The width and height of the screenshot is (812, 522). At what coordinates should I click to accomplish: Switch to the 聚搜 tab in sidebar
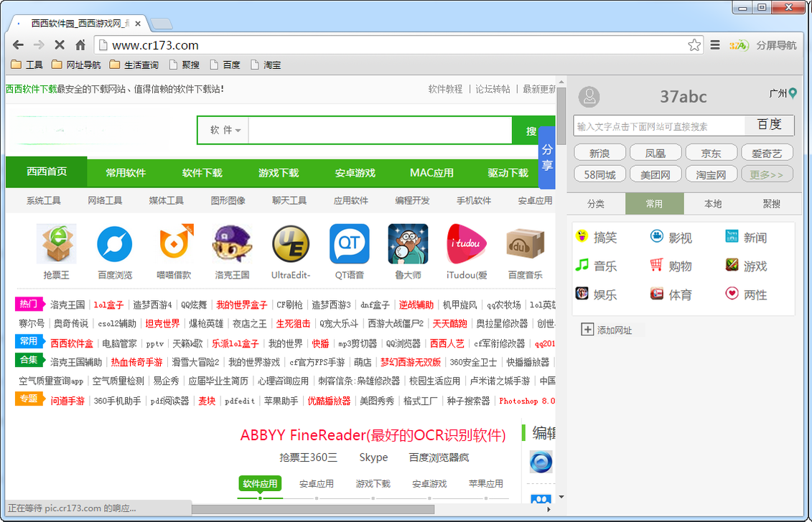(772, 203)
